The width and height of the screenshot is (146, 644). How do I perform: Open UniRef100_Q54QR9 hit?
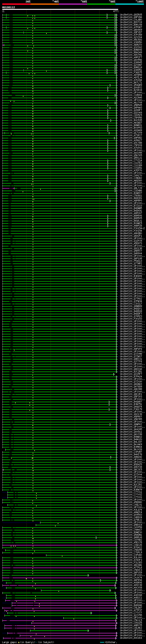[131, 85]
